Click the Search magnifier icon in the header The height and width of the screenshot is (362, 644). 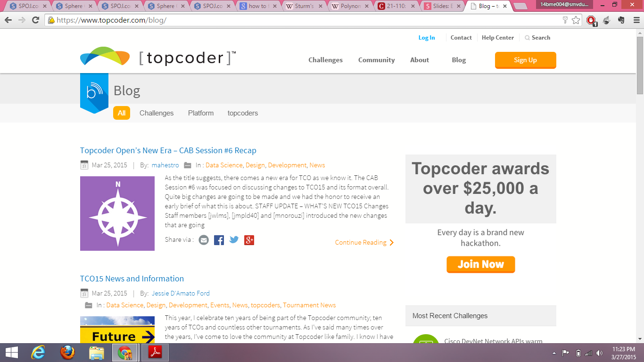tap(528, 38)
